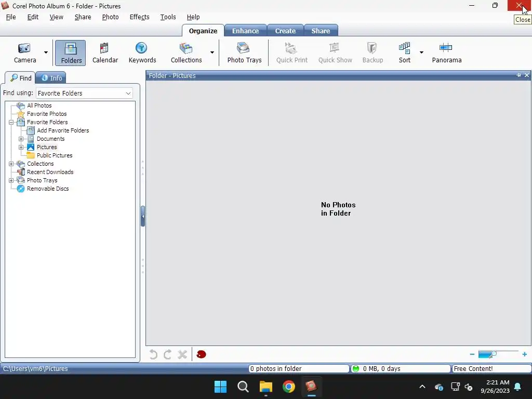This screenshot has height=399, width=532.
Task: Switch to the Enhance tab
Action: coord(245,31)
